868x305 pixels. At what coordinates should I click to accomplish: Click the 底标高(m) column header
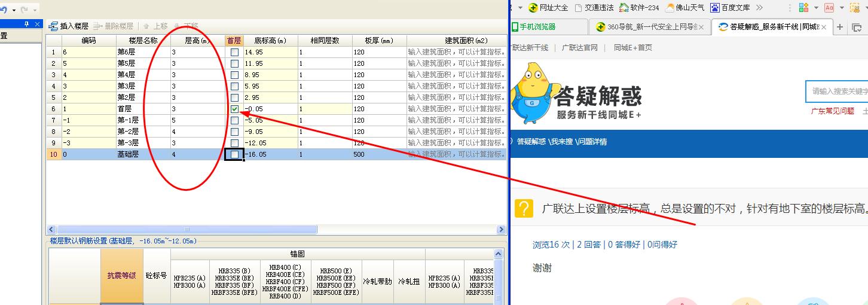pos(270,41)
